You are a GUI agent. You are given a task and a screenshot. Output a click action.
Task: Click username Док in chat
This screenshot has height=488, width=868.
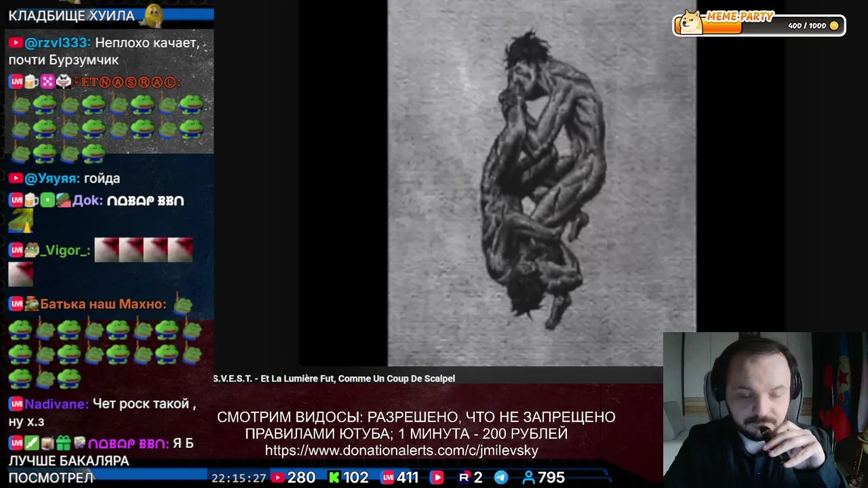(x=87, y=201)
